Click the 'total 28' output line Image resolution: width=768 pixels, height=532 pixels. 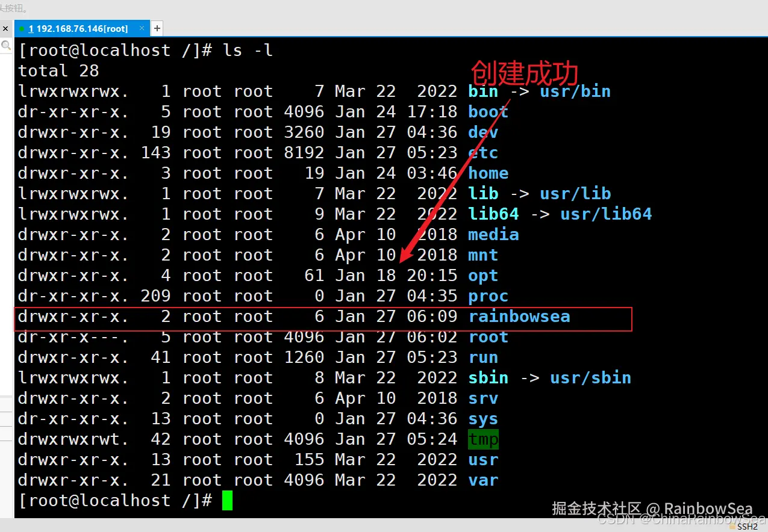(x=58, y=71)
